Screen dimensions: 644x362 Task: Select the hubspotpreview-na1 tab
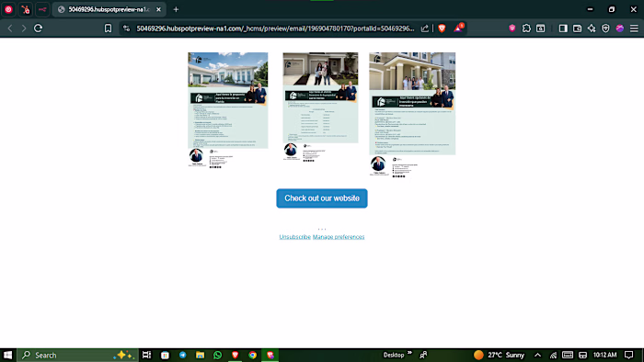coord(109,9)
